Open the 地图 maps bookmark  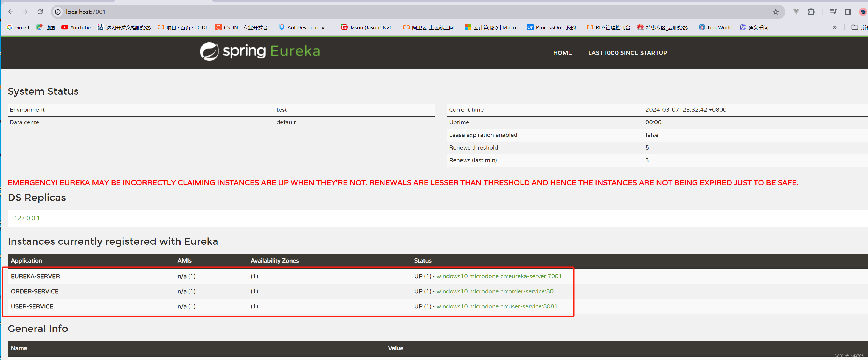(46, 27)
